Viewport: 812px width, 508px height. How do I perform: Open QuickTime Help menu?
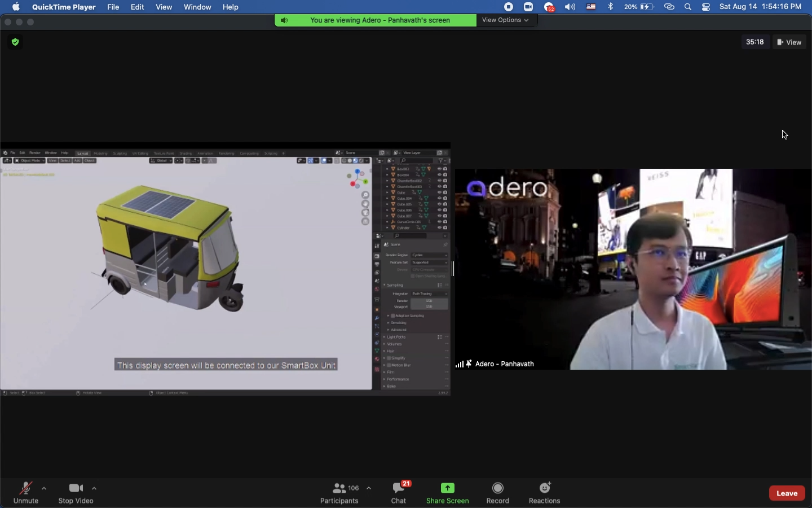coord(231,7)
